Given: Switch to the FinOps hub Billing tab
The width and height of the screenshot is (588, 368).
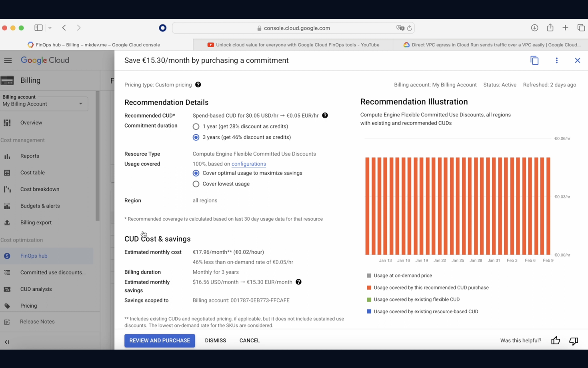Looking at the screenshot, I should (96, 45).
